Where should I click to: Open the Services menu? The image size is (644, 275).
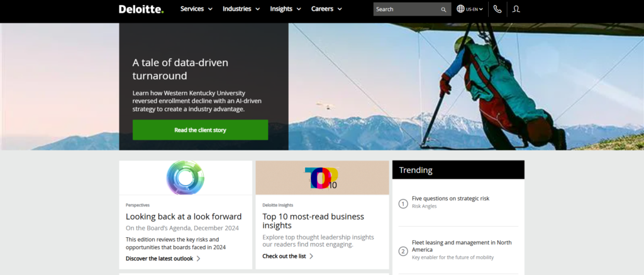[192, 9]
